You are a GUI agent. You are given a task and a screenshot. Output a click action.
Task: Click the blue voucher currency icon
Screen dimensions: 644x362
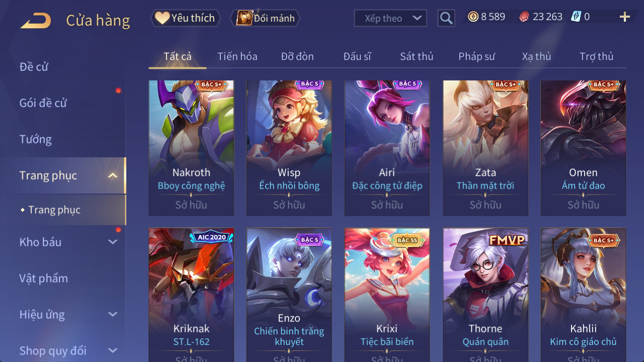click(x=576, y=17)
